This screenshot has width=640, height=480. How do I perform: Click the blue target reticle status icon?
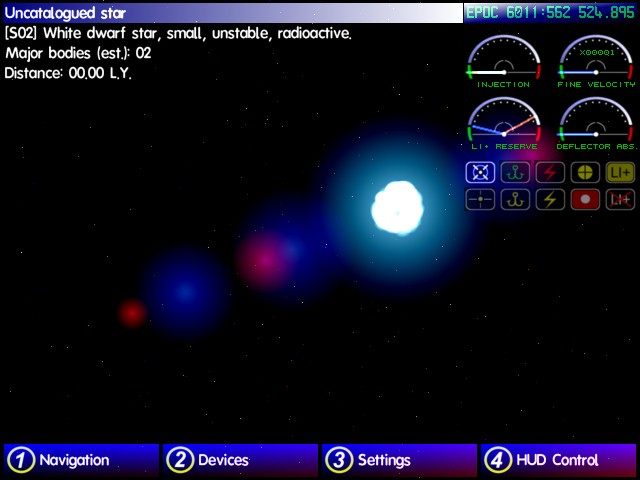tap(481, 172)
